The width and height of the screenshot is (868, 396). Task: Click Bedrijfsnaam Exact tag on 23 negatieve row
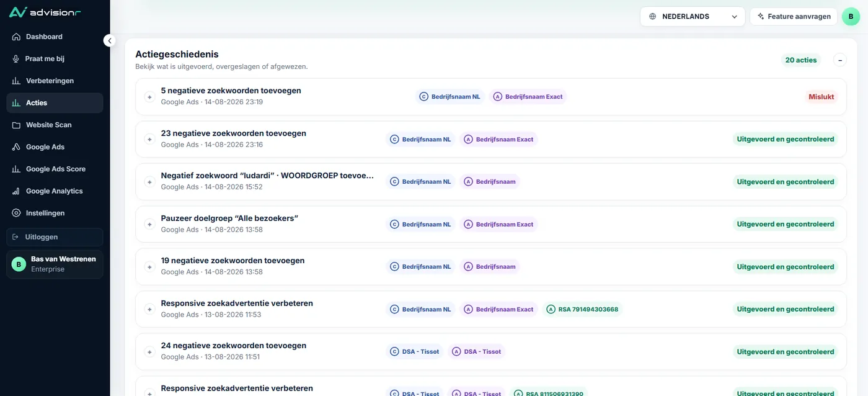pos(498,139)
